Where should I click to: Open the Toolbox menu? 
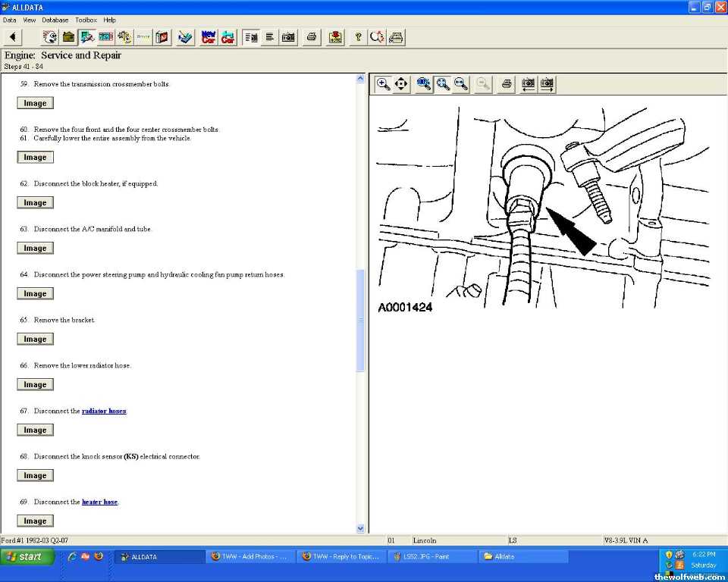pos(86,20)
